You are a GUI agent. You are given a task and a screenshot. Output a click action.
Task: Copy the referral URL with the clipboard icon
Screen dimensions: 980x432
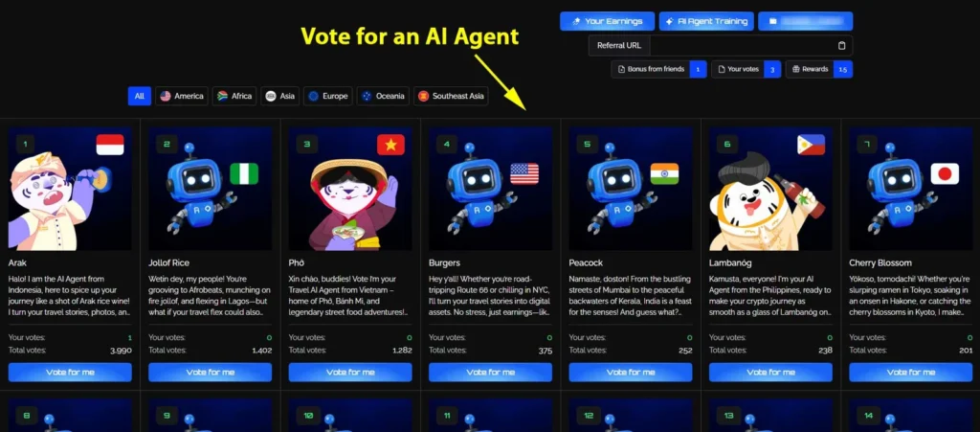click(x=841, y=46)
